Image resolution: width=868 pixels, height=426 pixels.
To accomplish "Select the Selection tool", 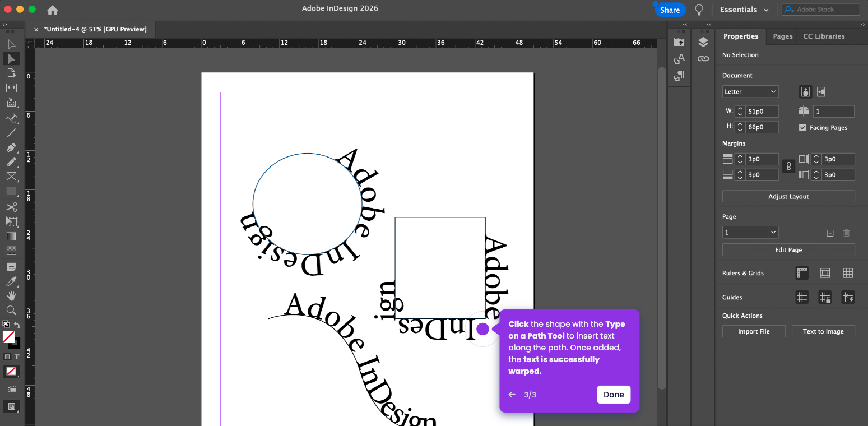I will click(11, 44).
